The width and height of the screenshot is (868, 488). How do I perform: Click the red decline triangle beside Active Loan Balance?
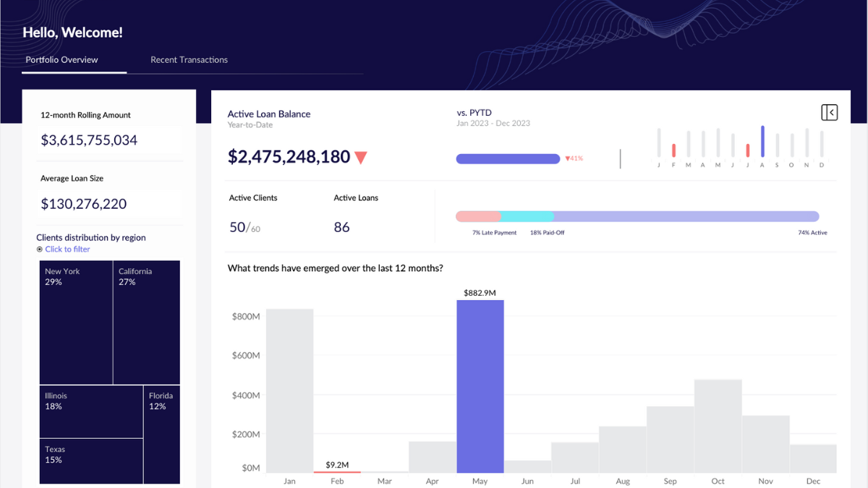pos(361,157)
